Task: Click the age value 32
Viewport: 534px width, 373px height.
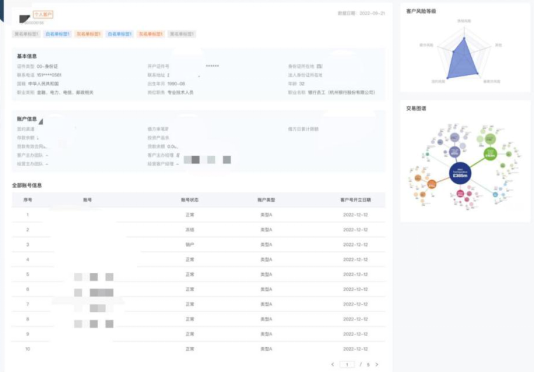Action: coord(301,84)
